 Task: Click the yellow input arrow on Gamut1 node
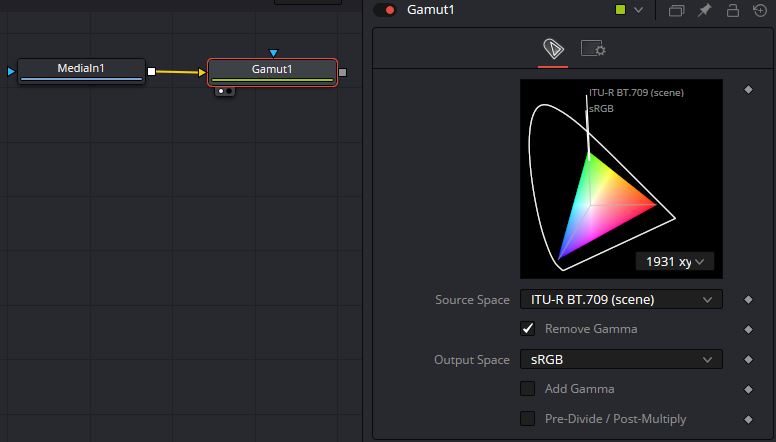click(202, 72)
